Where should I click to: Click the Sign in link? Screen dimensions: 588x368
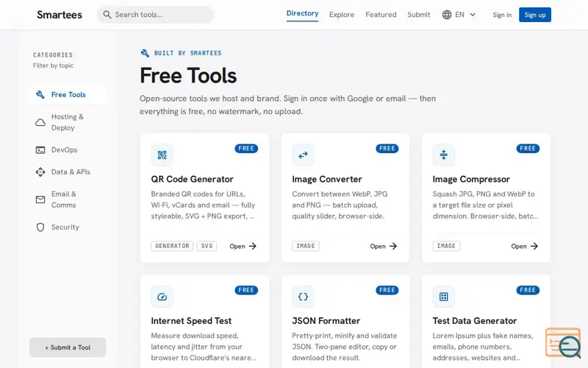(x=502, y=15)
